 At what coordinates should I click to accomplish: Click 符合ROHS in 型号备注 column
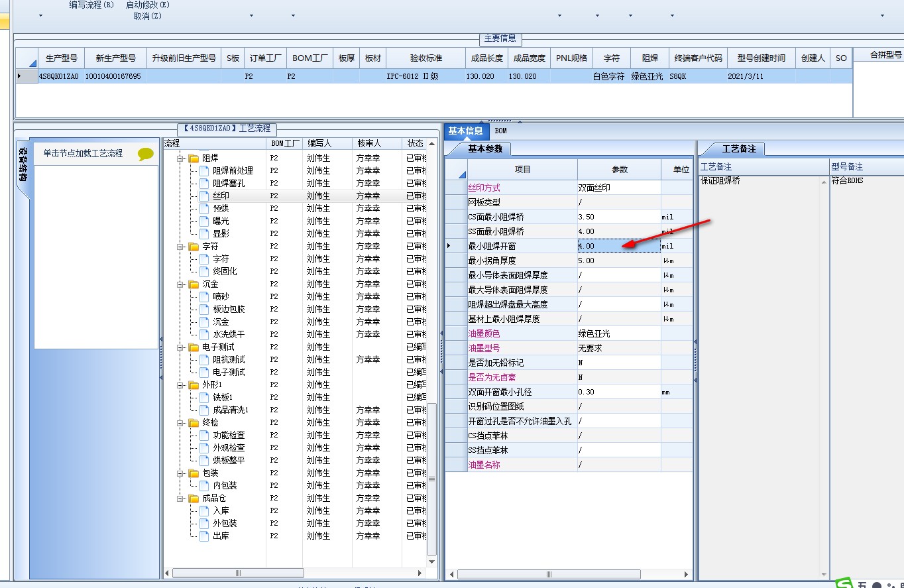[x=848, y=180]
